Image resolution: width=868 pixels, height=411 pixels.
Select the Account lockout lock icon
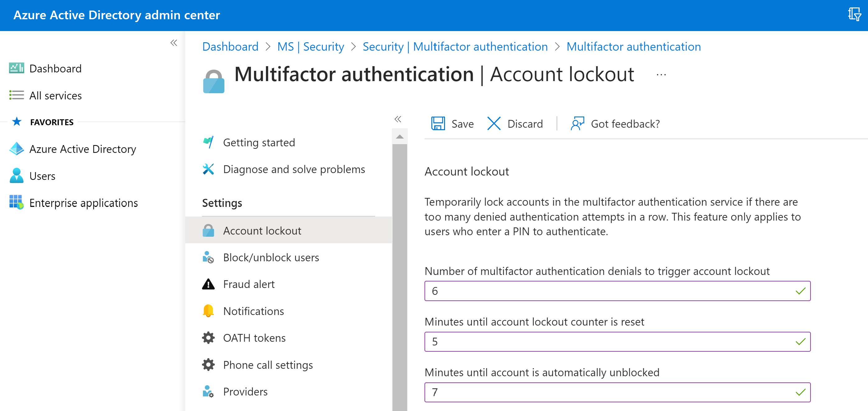209,231
